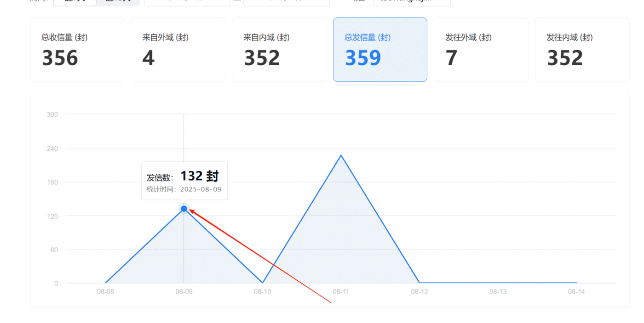Open the start date field in the top bar
The image size is (644, 323).
click(x=187, y=2)
